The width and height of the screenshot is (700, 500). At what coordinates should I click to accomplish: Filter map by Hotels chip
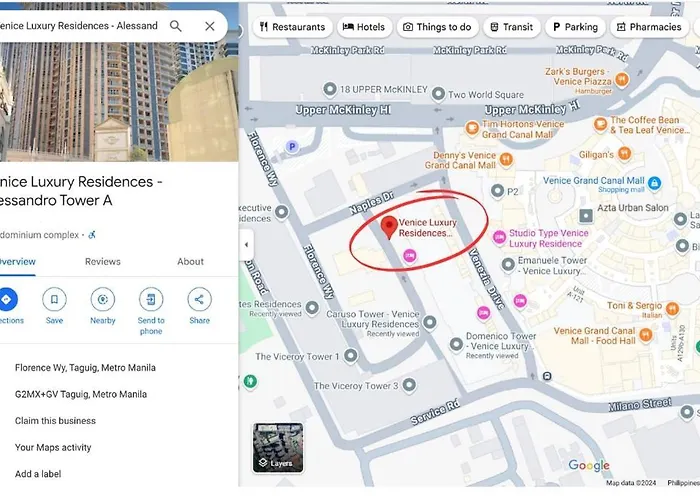pos(364,27)
